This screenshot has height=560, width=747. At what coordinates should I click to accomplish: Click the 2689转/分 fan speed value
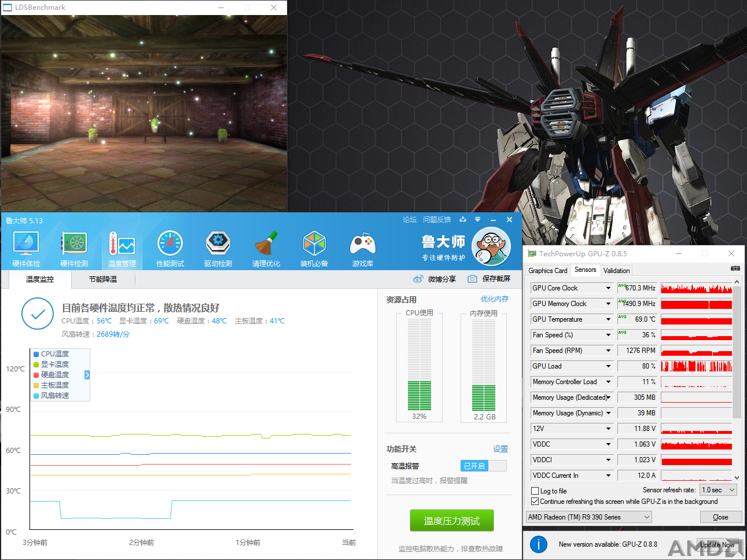pos(113,334)
